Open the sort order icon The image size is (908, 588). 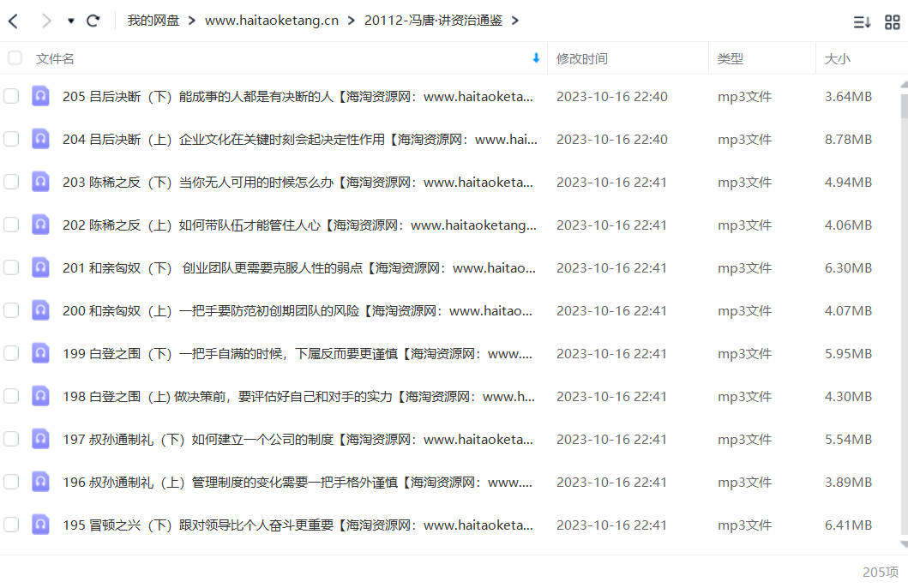[x=862, y=22]
